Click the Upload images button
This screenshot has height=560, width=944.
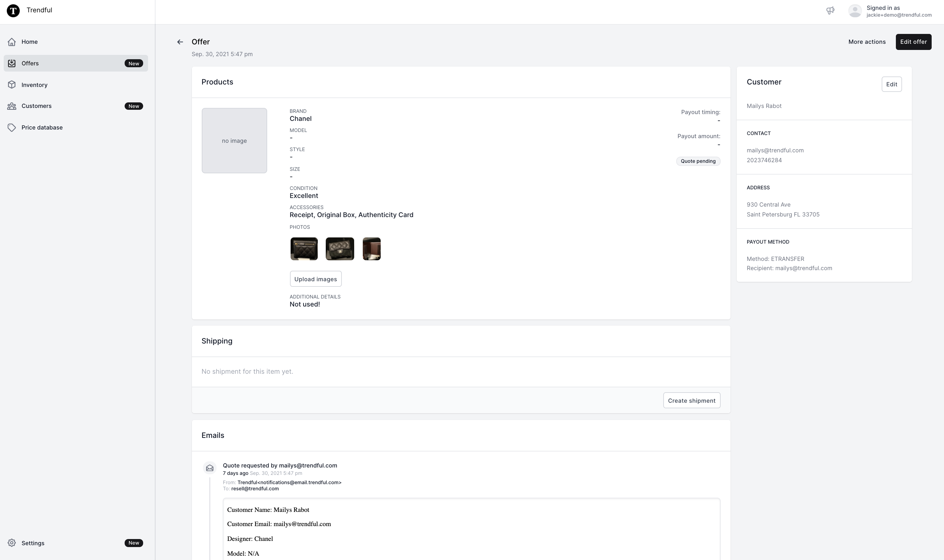coord(316,279)
